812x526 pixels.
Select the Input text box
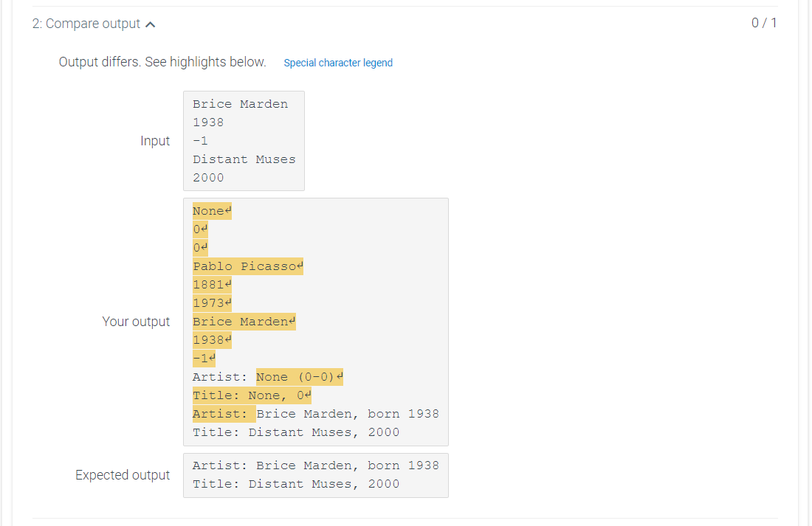click(244, 140)
